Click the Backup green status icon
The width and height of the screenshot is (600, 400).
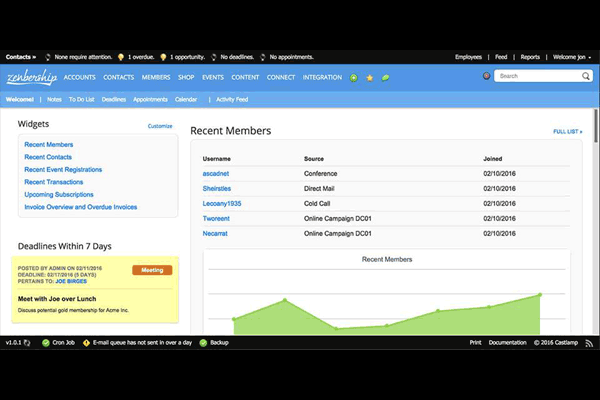pos(201,342)
